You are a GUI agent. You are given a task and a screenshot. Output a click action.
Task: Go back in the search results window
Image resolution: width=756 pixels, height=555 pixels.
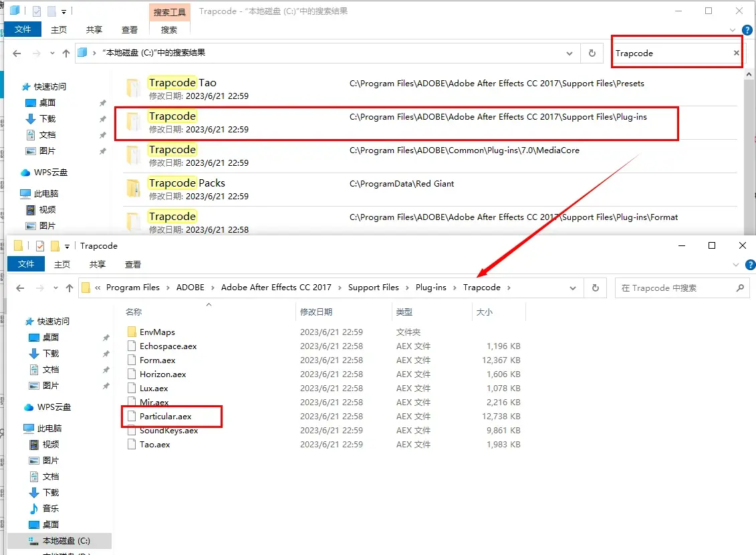pyautogui.click(x=17, y=53)
